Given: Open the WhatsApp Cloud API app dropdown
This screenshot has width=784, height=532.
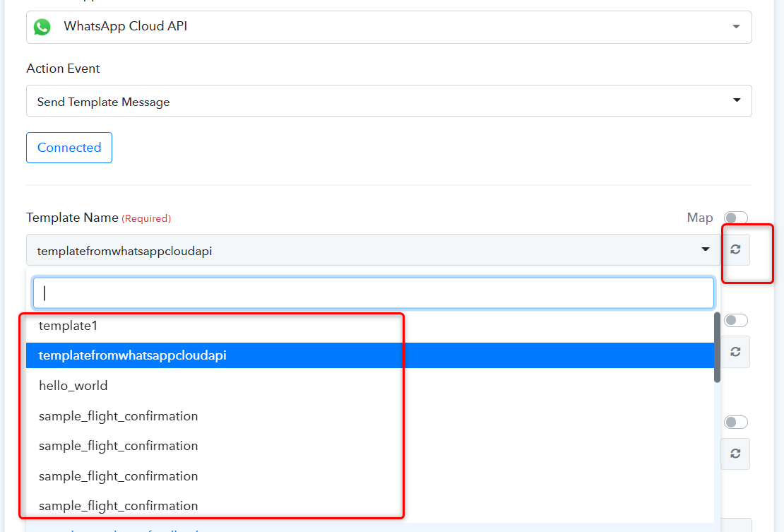Looking at the screenshot, I should point(389,27).
